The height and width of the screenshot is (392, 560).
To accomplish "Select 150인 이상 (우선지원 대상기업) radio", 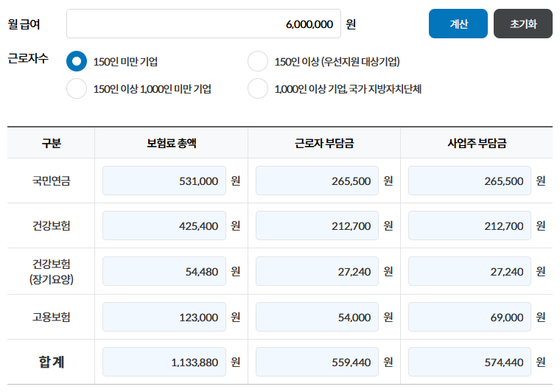I will click(x=258, y=61).
